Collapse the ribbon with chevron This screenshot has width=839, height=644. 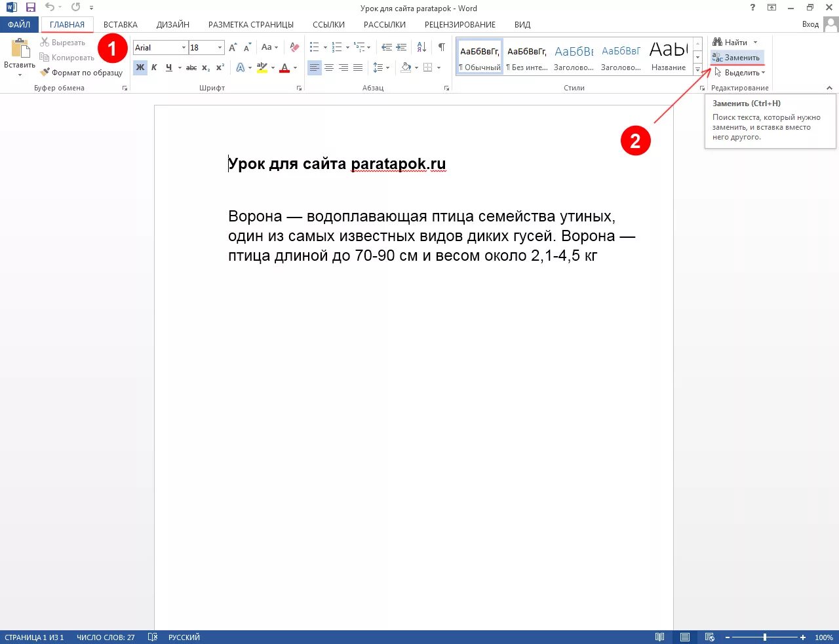point(829,88)
